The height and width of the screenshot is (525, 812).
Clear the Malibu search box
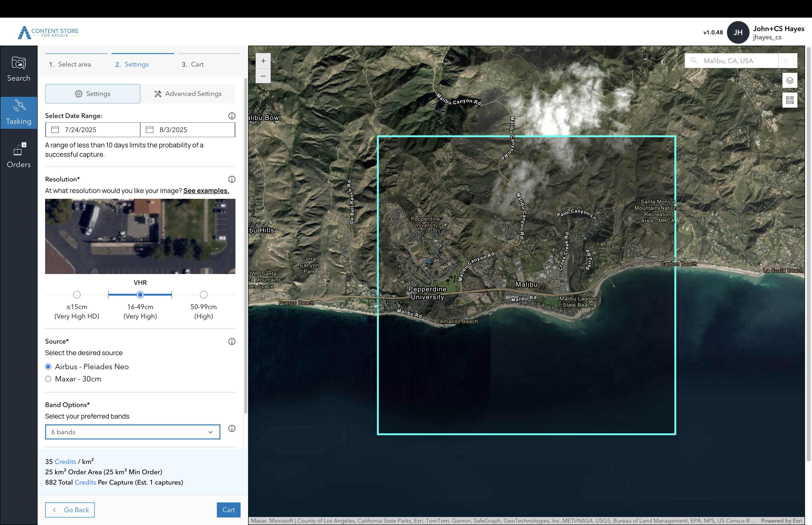786,60
